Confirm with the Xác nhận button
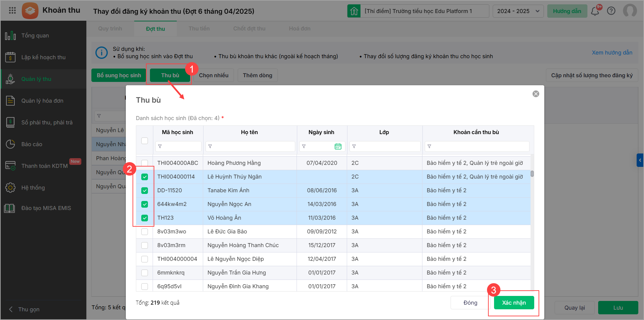644x320 pixels. [x=514, y=303]
